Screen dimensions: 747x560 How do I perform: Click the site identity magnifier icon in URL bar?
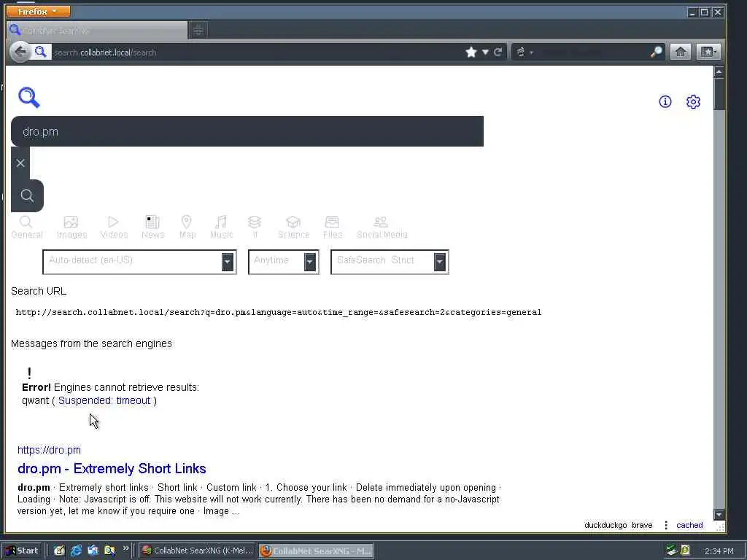pyautogui.click(x=41, y=52)
